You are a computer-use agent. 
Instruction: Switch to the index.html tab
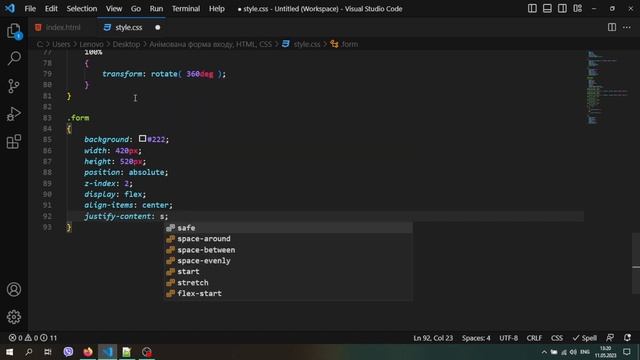(63, 27)
